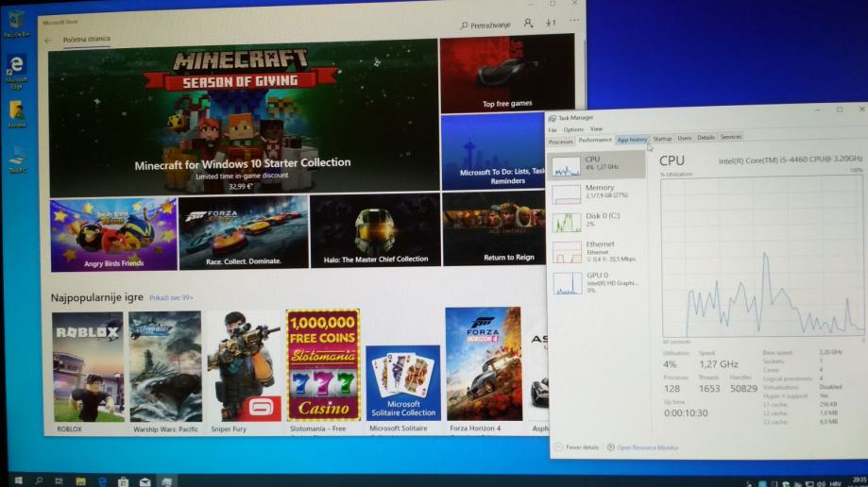868x487 pixels.
Task: Open Slotomania Casino game card
Action: point(323,371)
